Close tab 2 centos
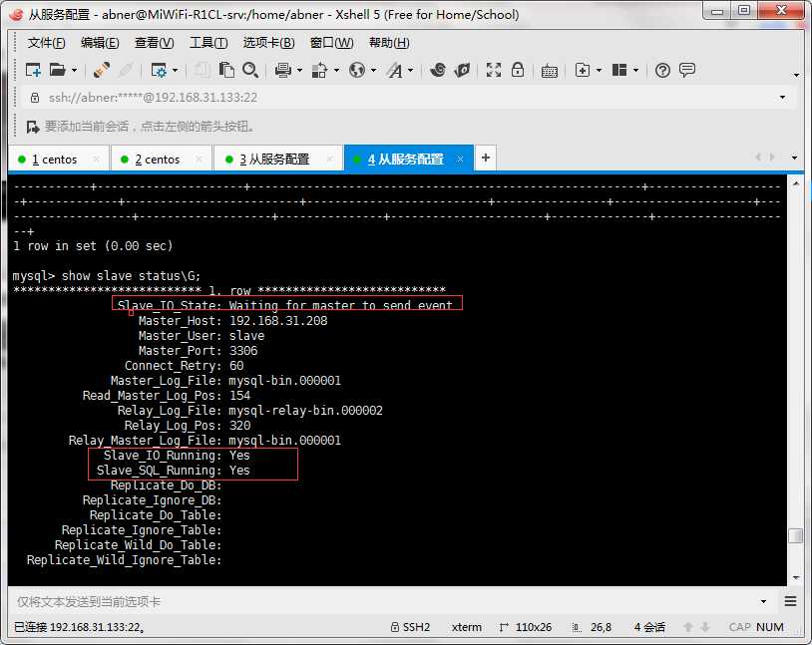This screenshot has height=645, width=812. tap(199, 160)
